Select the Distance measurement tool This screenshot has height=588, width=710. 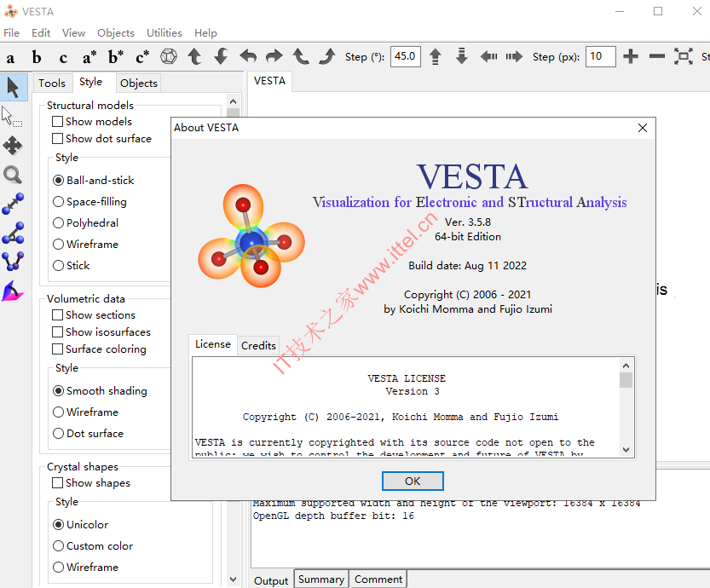tap(13, 204)
